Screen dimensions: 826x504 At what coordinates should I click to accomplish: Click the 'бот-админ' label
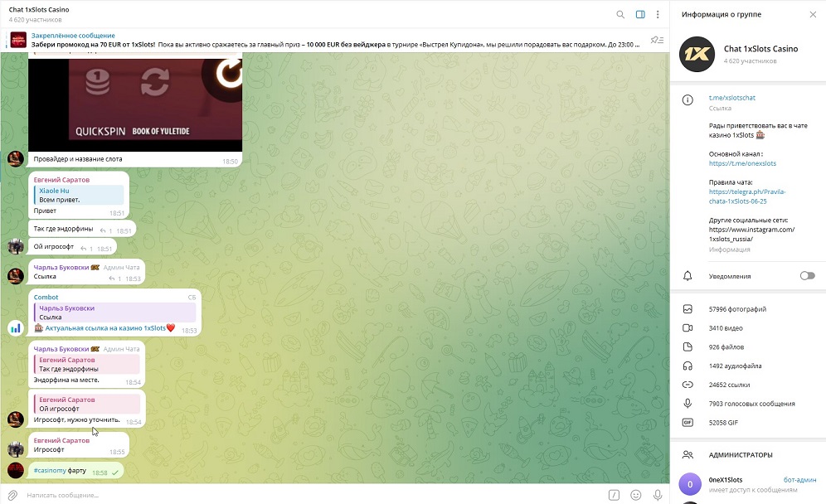pyautogui.click(x=799, y=480)
